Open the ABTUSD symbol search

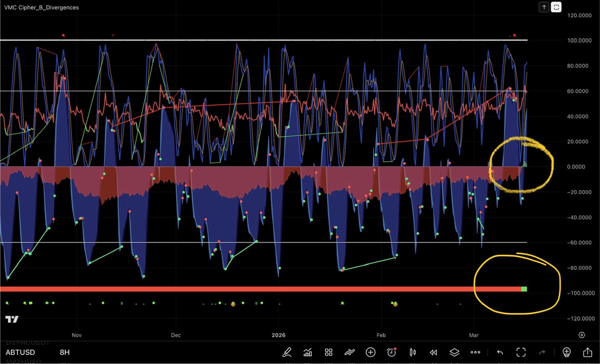click(19, 352)
